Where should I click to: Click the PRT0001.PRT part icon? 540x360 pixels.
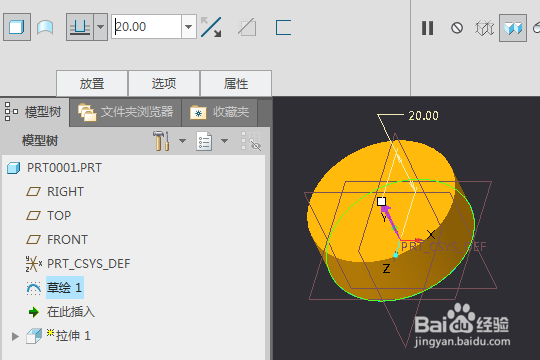click(14, 168)
